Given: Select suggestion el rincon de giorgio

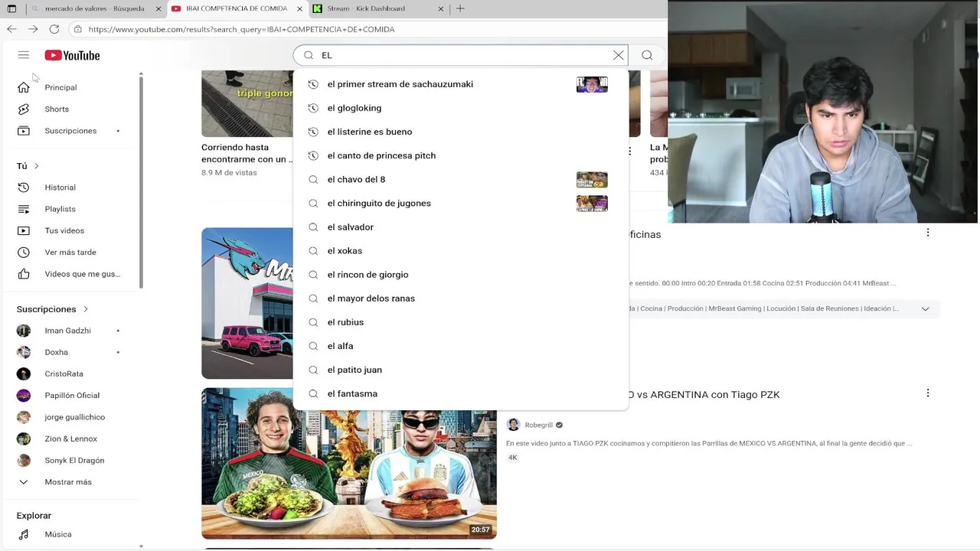Looking at the screenshot, I should (460, 274).
